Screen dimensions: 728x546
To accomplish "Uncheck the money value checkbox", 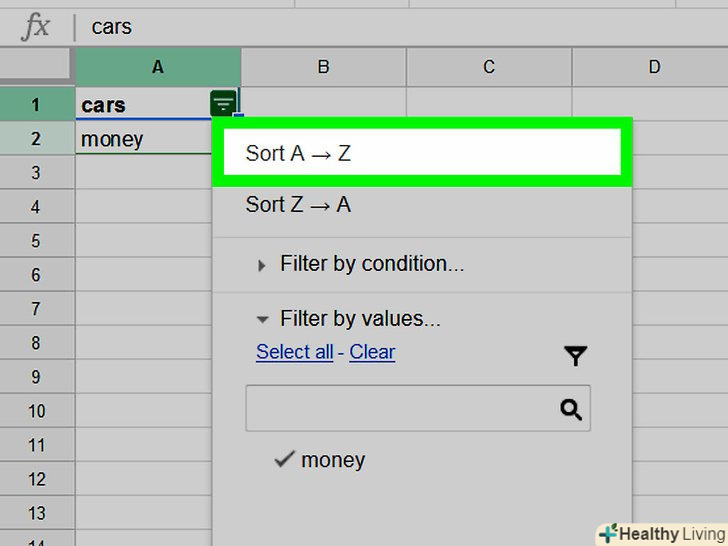I will [x=286, y=460].
